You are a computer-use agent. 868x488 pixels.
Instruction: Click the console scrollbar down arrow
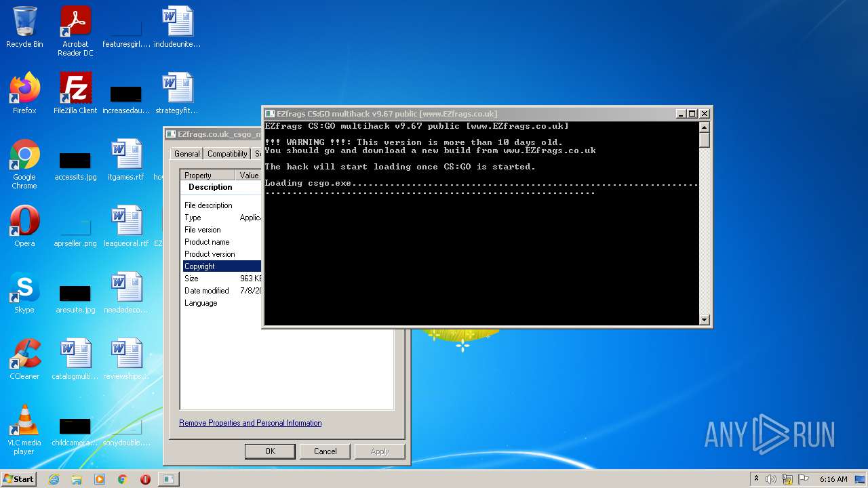click(x=704, y=320)
